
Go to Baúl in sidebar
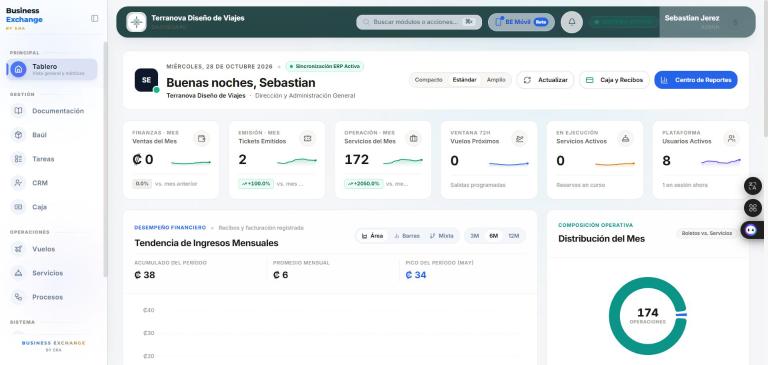[52, 135]
